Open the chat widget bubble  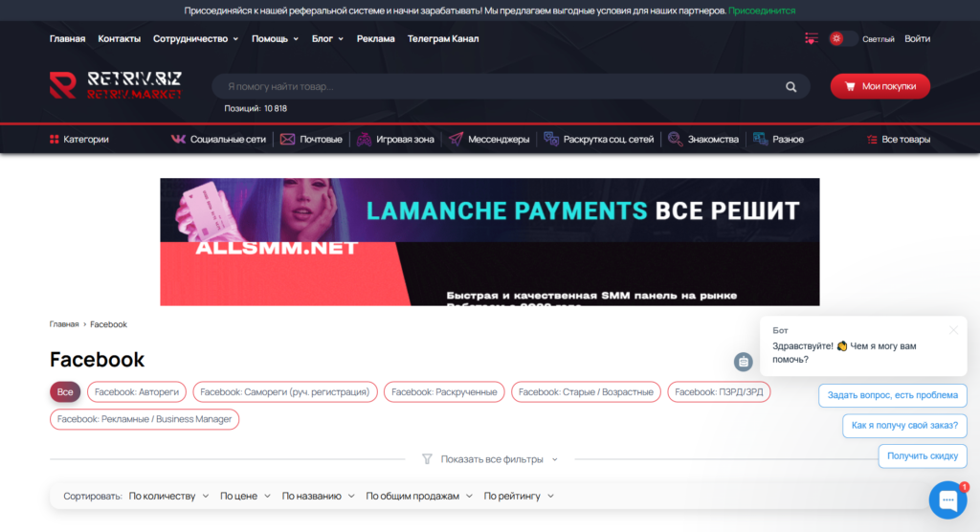948,499
